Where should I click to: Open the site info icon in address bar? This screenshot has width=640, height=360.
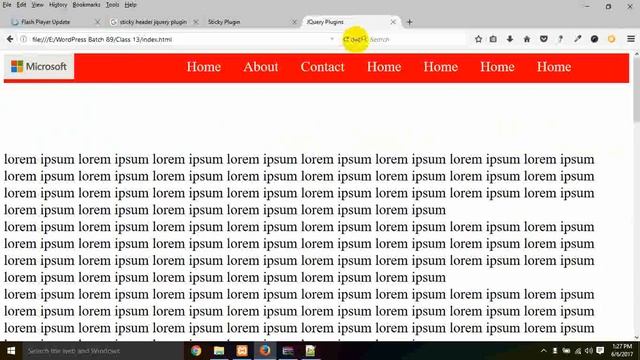coord(24,39)
